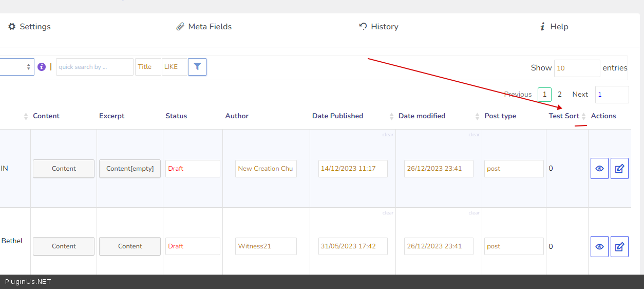
Task: Click the quick search input field
Action: tap(94, 67)
